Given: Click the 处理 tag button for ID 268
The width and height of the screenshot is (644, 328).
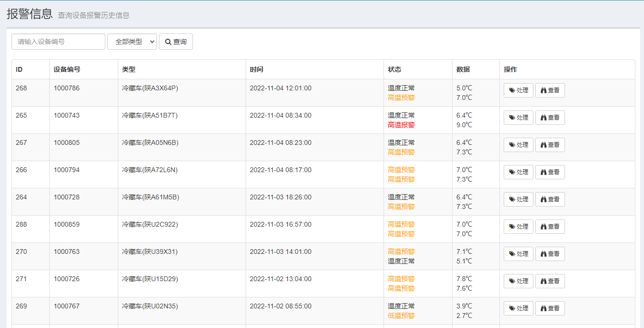Looking at the screenshot, I should 518,90.
